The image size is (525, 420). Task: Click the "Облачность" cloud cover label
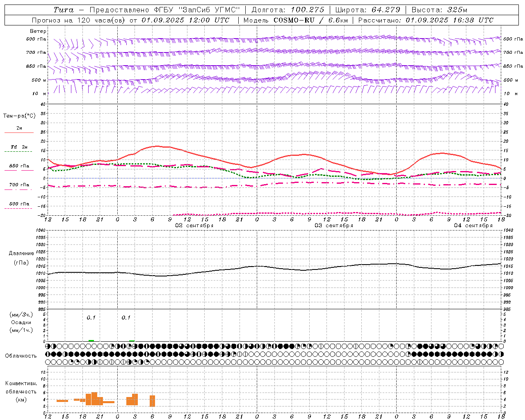pos(21,356)
